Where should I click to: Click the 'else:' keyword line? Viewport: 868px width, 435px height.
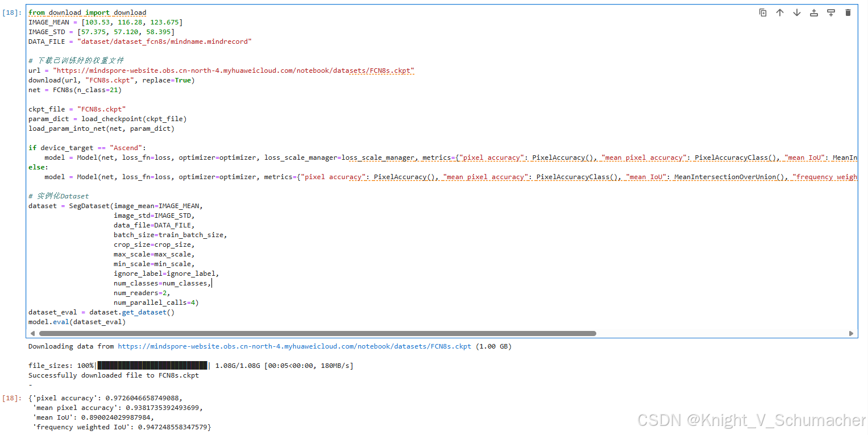(x=39, y=167)
